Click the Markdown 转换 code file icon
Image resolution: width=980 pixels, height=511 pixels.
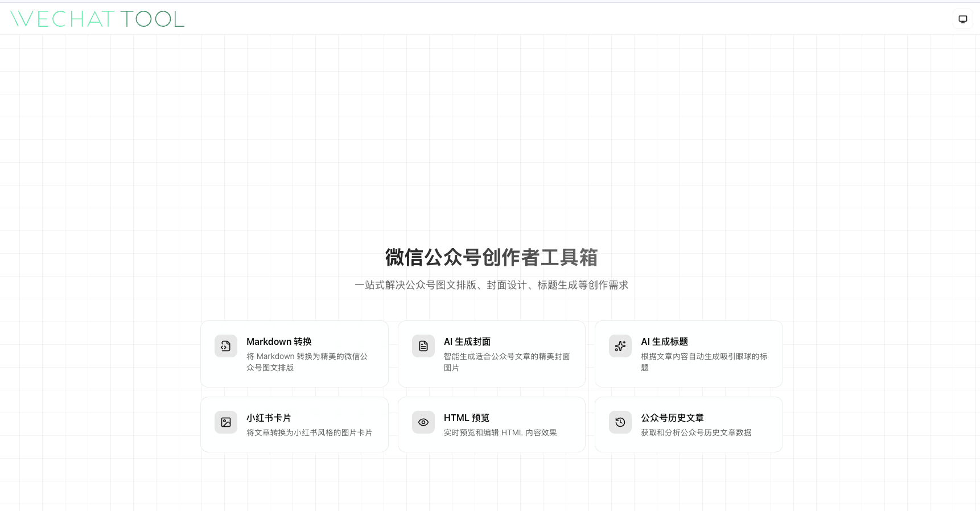tap(226, 346)
